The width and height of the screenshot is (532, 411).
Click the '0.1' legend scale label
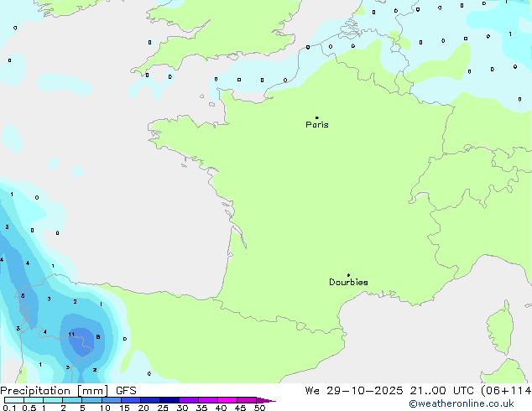pyautogui.click(x=9, y=408)
